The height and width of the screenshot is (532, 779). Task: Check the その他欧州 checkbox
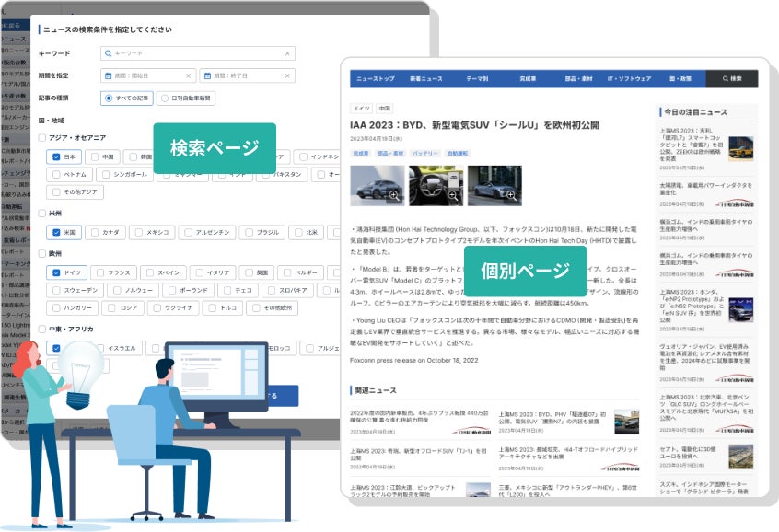(x=256, y=308)
